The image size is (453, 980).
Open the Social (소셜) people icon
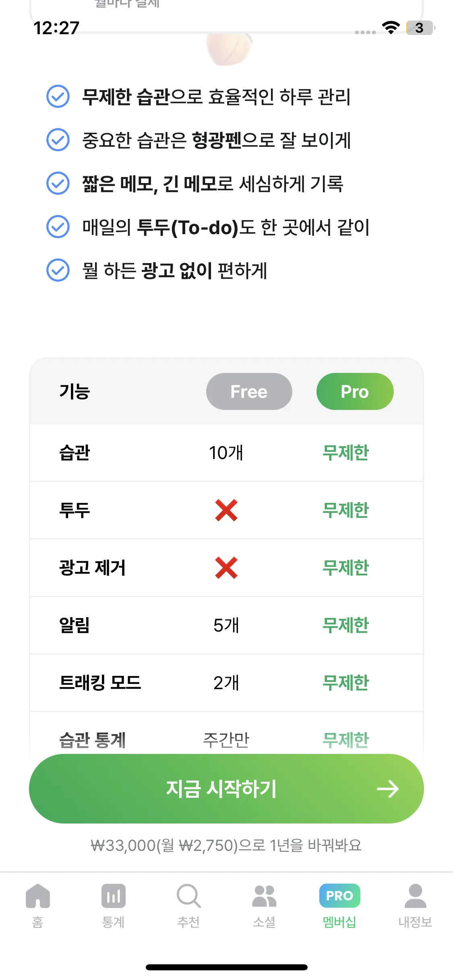264,896
